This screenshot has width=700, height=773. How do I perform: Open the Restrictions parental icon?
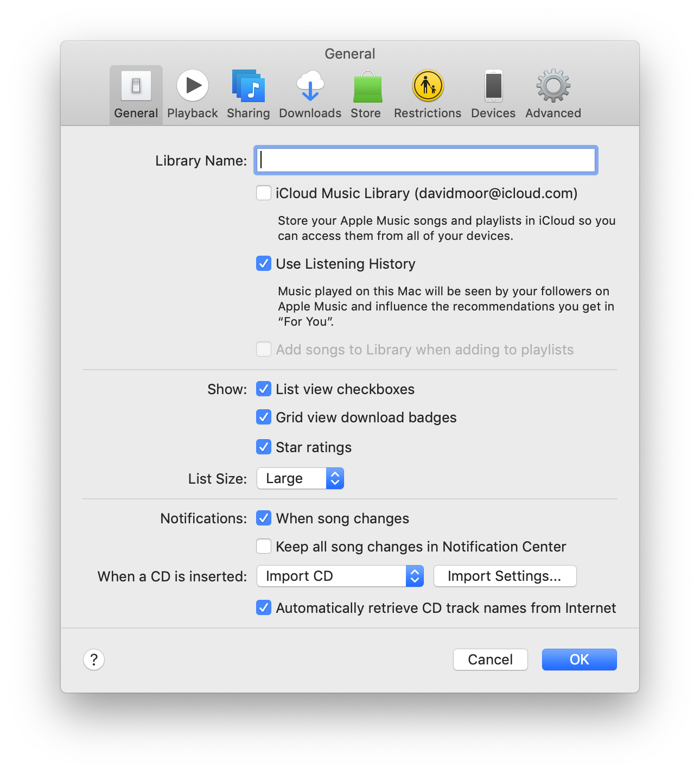(x=428, y=86)
